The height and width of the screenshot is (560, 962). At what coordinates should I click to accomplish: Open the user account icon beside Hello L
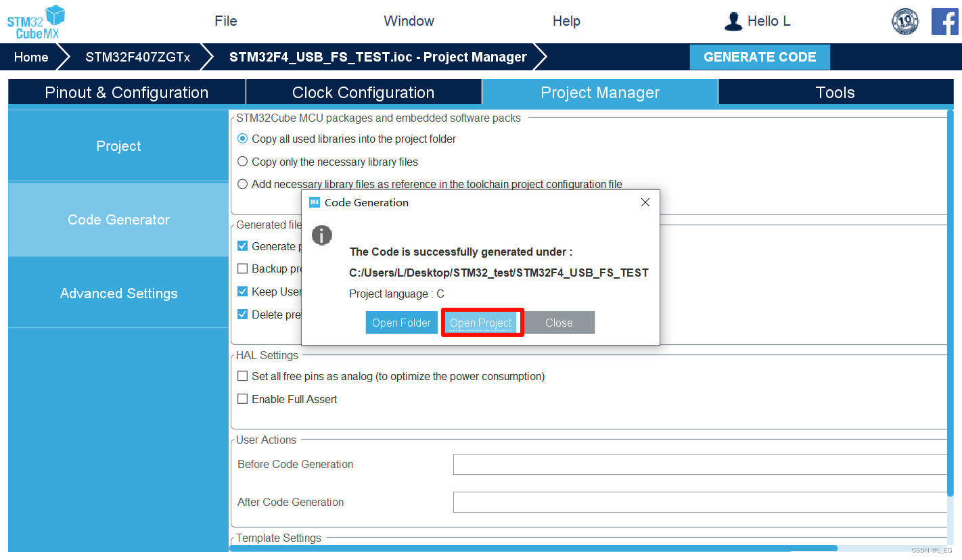coord(733,21)
